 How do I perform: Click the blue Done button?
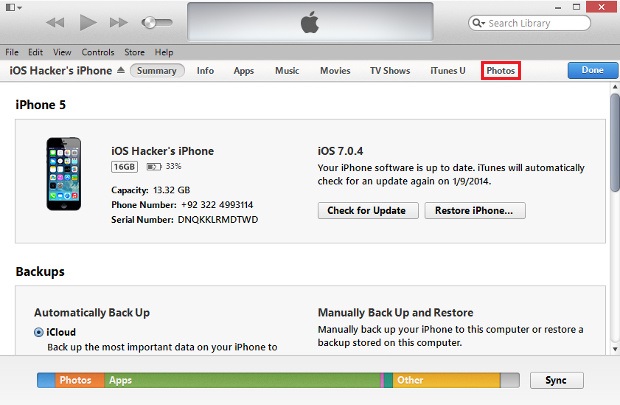click(x=592, y=70)
